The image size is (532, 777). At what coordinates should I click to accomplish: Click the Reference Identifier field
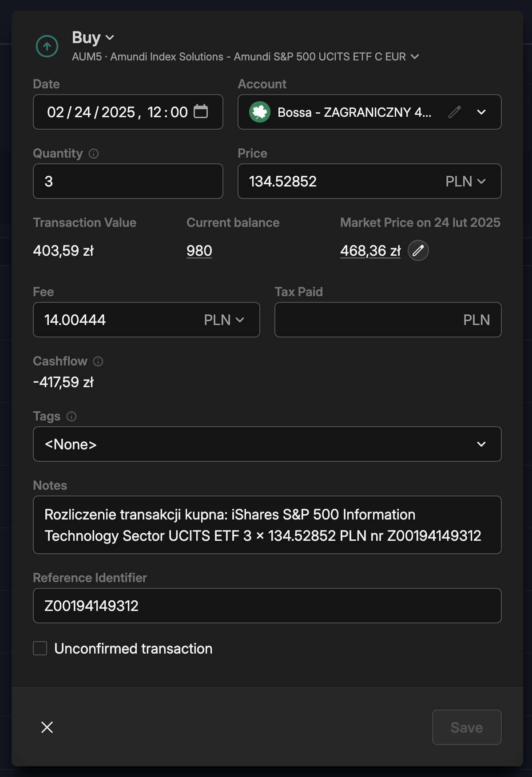(267, 606)
